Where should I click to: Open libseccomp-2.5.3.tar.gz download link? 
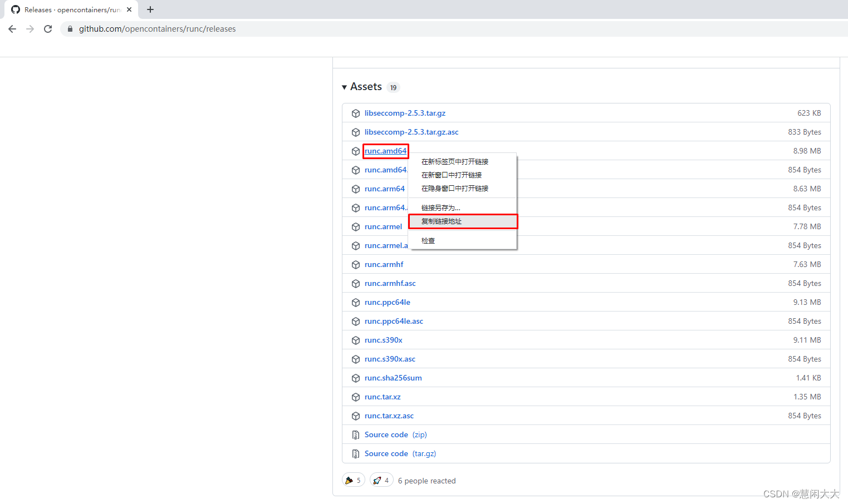(x=405, y=113)
